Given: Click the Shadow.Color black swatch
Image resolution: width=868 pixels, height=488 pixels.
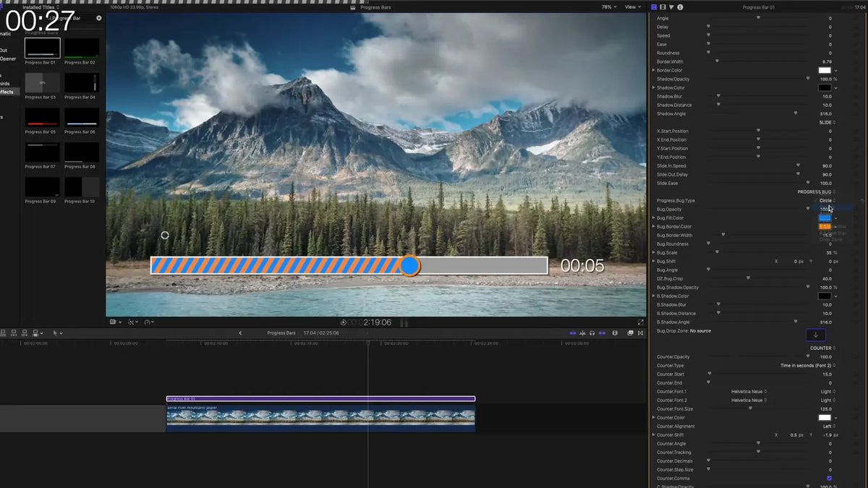Looking at the screenshot, I should (x=825, y=87).
